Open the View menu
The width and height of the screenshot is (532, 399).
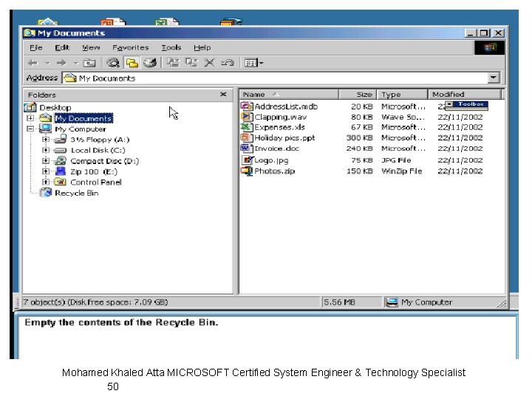[x=91, y=47]
